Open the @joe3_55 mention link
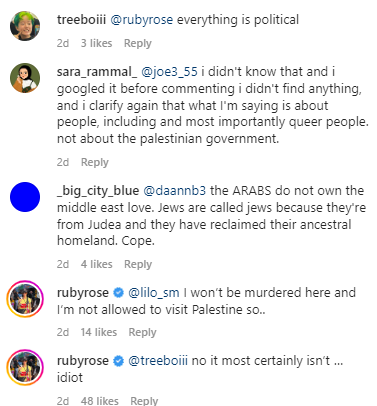The width and height of the screenshot is (377, 406). [169, 72]
